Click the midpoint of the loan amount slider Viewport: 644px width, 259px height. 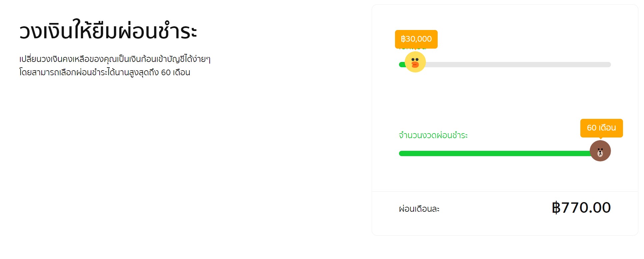pos(505,65)
